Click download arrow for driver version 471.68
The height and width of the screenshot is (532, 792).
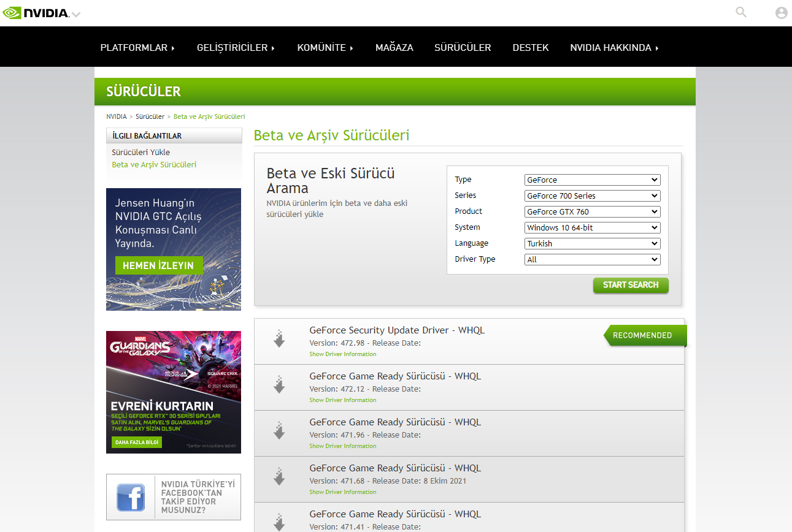coord(279,476)
